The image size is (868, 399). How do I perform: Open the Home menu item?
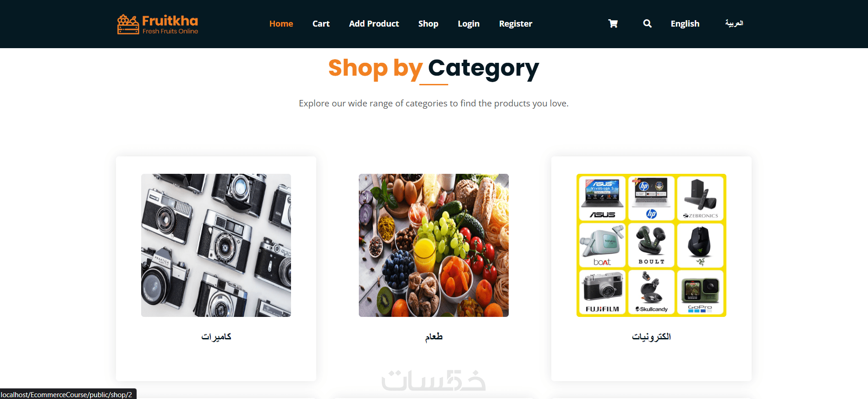click(281, 24)
